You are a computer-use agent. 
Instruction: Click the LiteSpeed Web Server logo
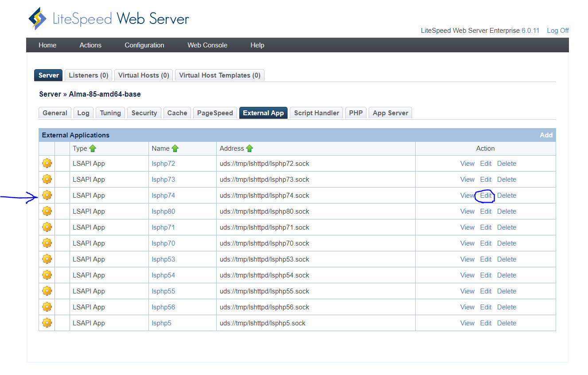click(109, 19)
